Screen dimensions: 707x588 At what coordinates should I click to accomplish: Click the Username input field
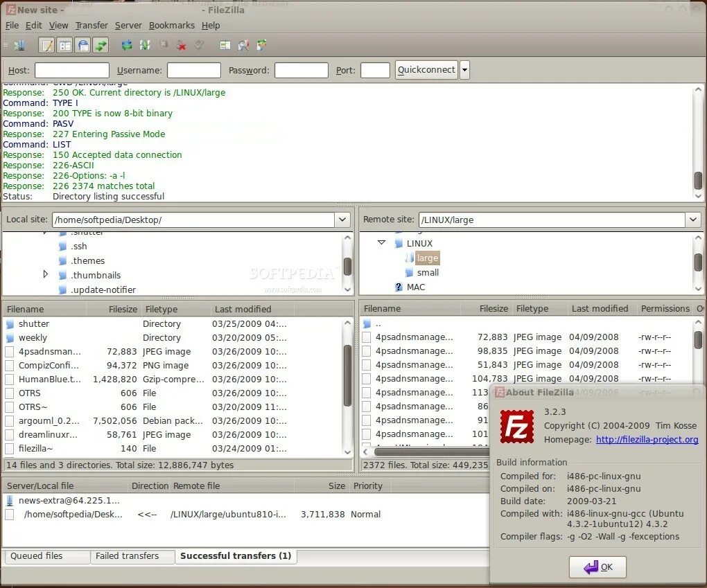(x=194, y=70)
